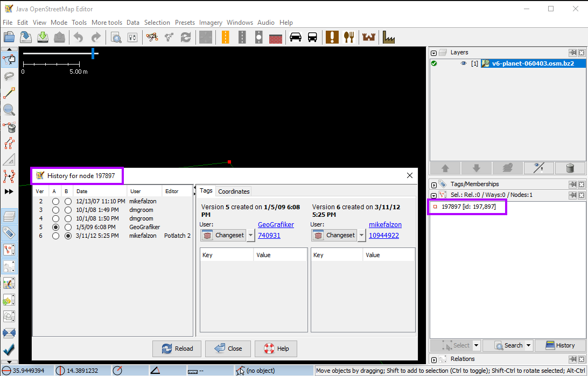
Task: Select version 4 radio button in column A
Action: (55, 219)
